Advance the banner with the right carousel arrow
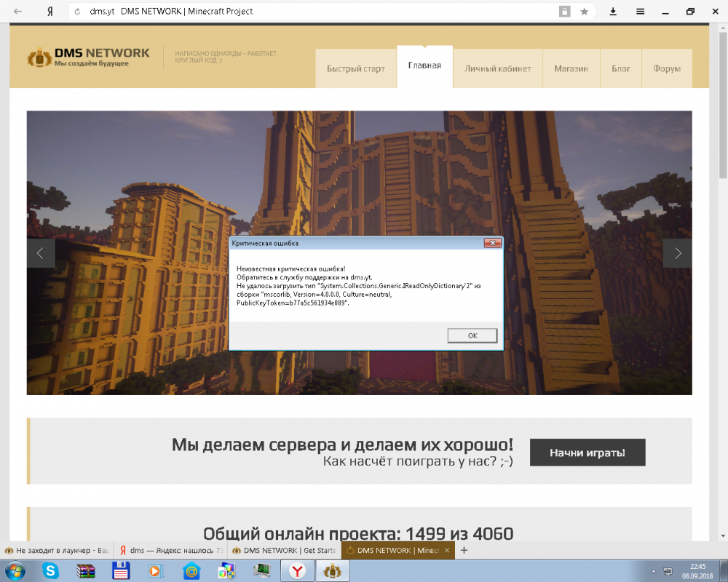 pos(678,253)
